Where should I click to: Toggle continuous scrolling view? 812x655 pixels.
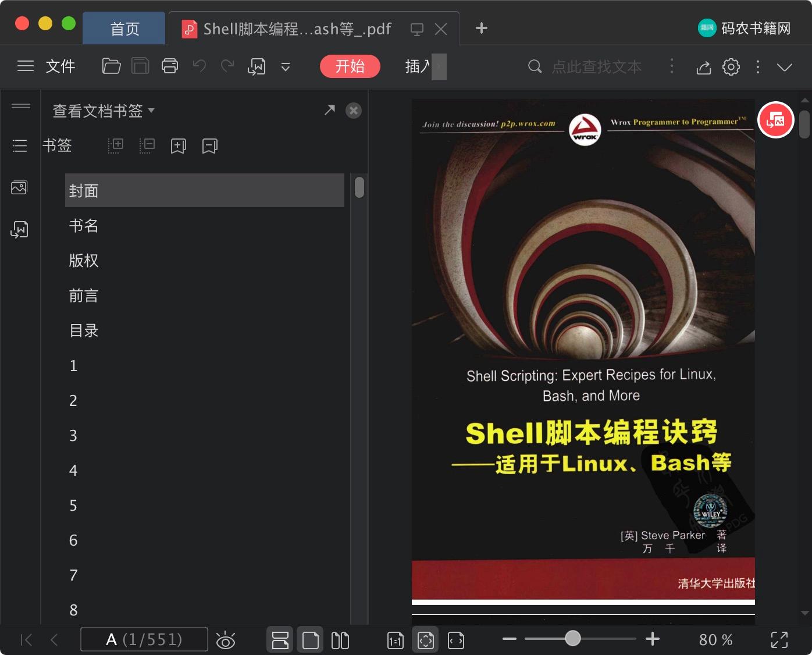point(280,640)
